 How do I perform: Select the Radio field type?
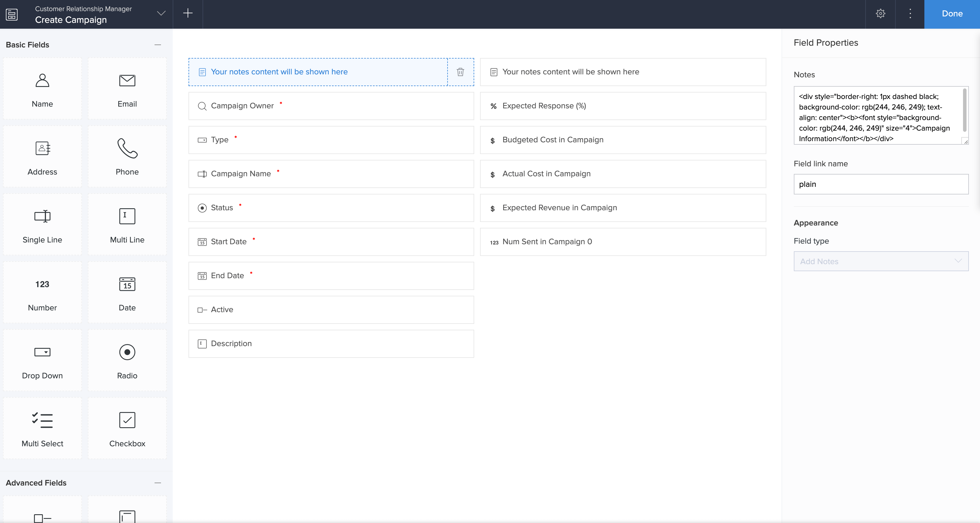pos(127,360)
